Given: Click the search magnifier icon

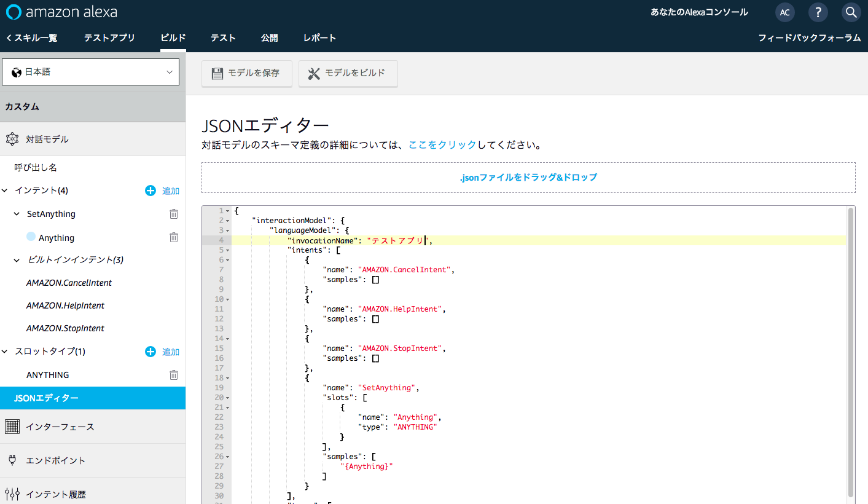Looking at the screenshot, I should [x=850, y=12].
